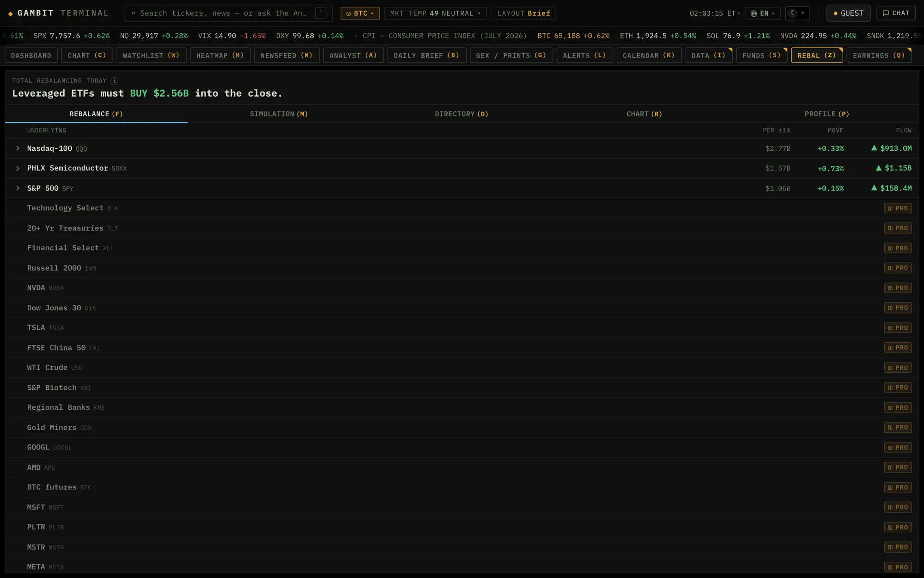The image size is (924, 578).
Task: Sort by the PER ±1% column header
Action: click(x=776, y=130)
